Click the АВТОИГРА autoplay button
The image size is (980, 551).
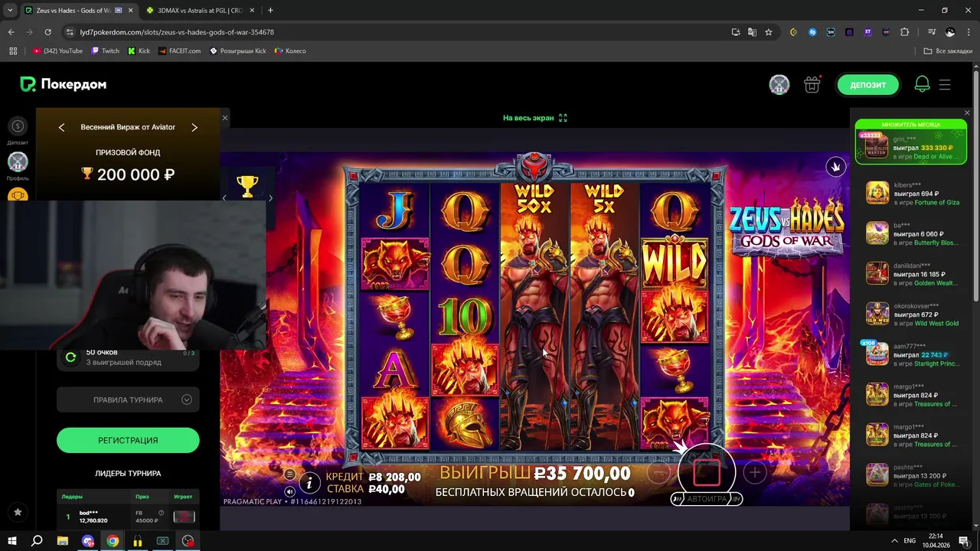click(707, 499)
